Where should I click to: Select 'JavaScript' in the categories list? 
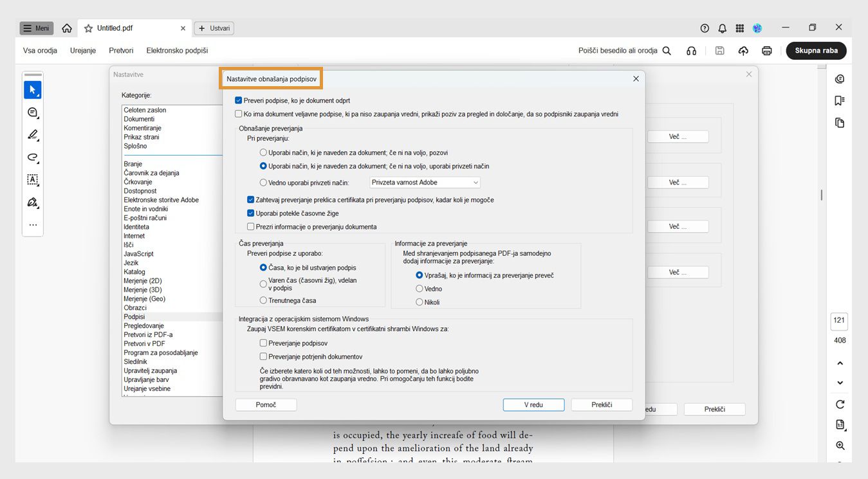point(139,254)
